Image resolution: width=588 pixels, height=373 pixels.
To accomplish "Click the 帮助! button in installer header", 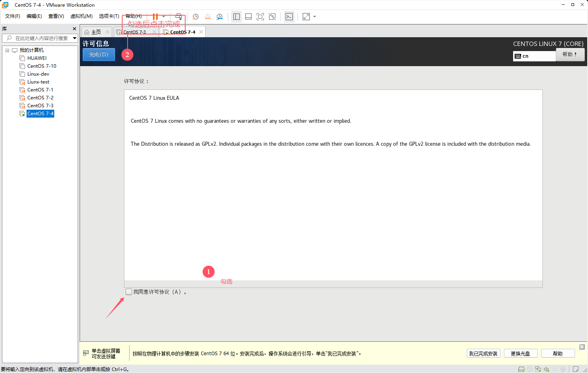I will point(570,55).
